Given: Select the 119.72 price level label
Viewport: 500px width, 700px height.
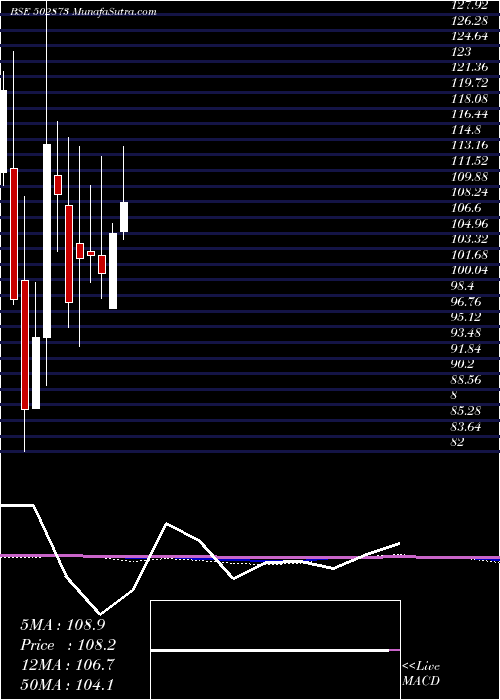Looking at the screenshot, I should [468, 83].
